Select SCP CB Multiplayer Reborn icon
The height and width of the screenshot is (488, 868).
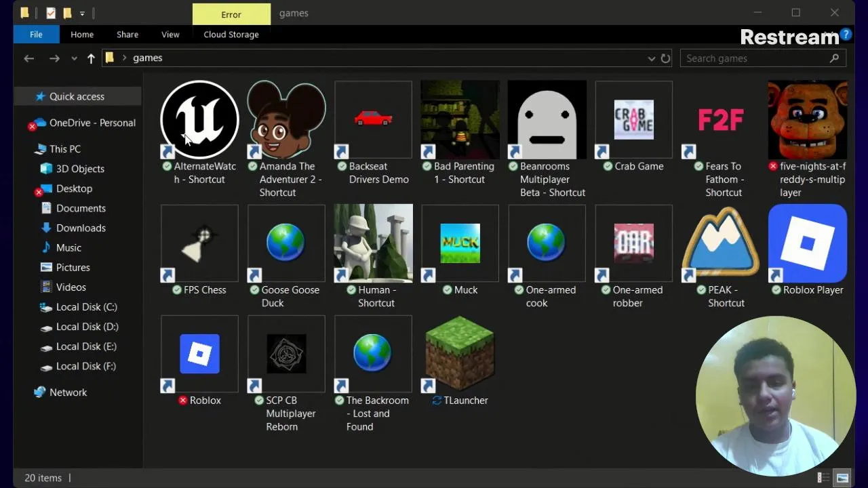point(286,354)
